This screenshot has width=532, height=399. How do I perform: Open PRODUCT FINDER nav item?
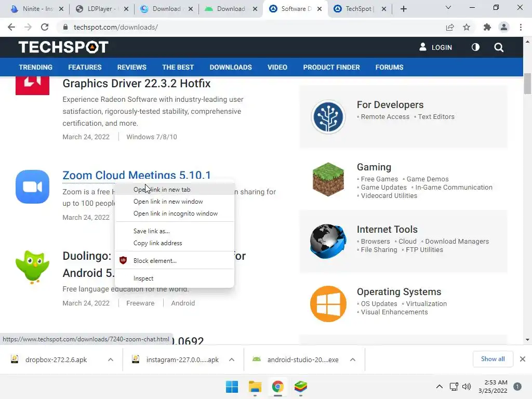[x=331, y=67]
